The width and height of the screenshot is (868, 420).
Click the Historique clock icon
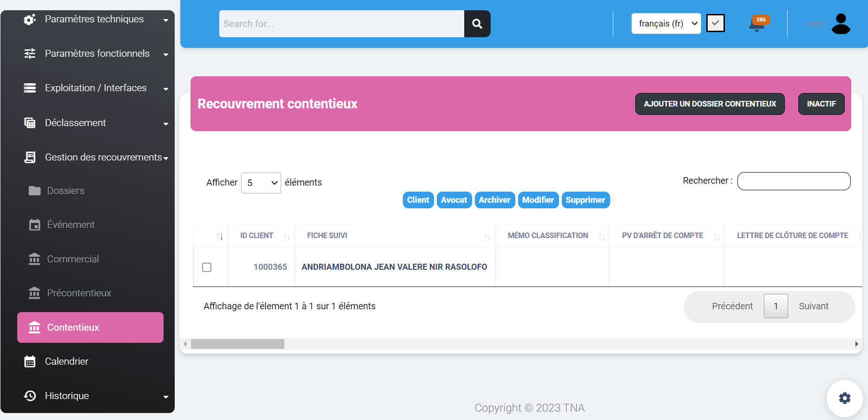[x=30, y=396]
